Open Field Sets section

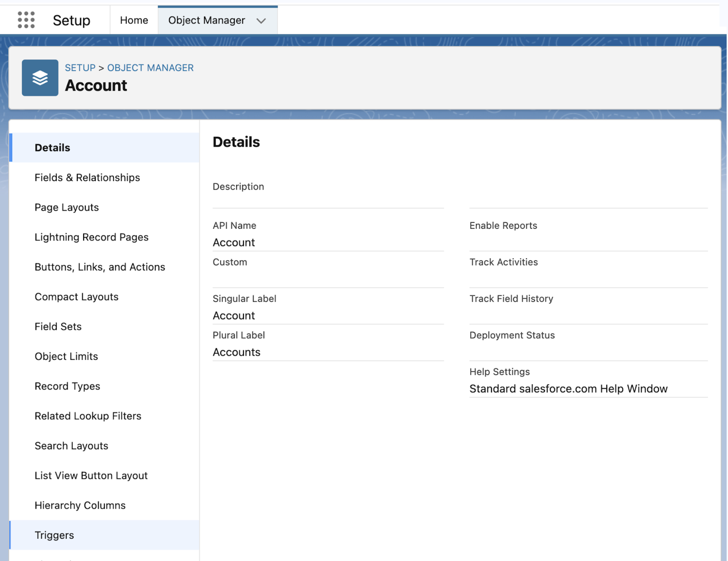point(104,327)
